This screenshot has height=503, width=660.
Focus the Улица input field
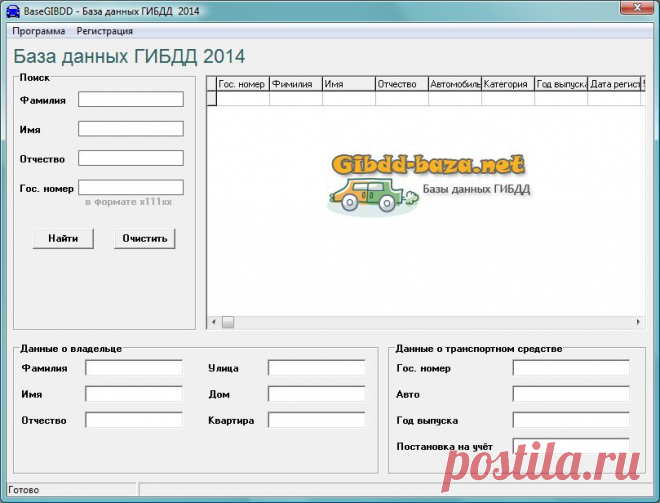(317, 368)
